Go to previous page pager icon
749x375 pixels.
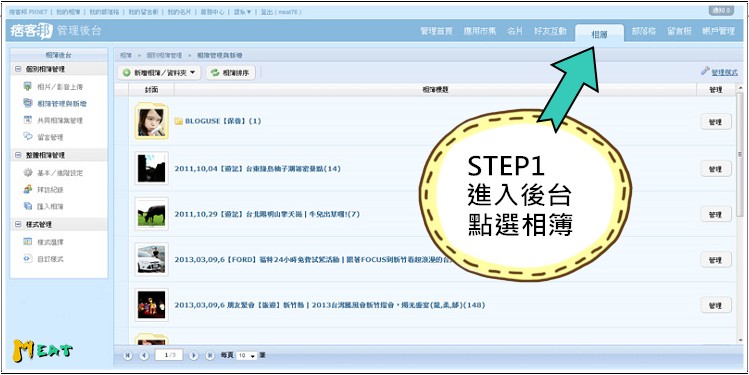tap(144, 355)
